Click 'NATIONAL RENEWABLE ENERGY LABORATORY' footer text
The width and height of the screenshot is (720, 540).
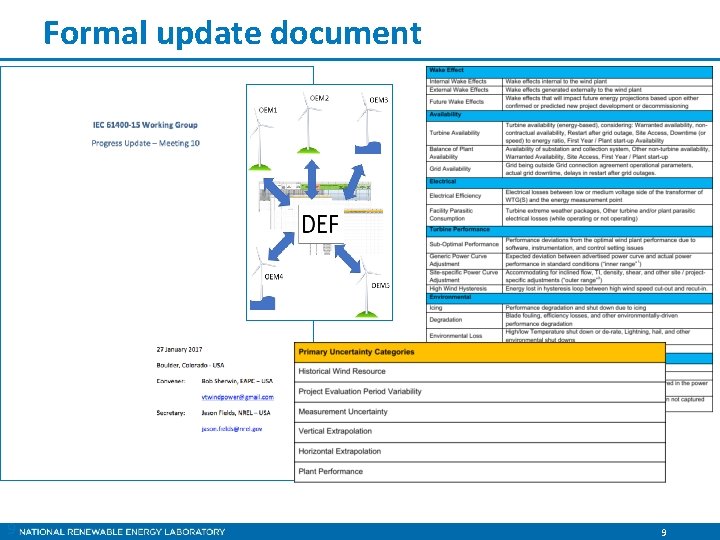click(x=122, y=532)
